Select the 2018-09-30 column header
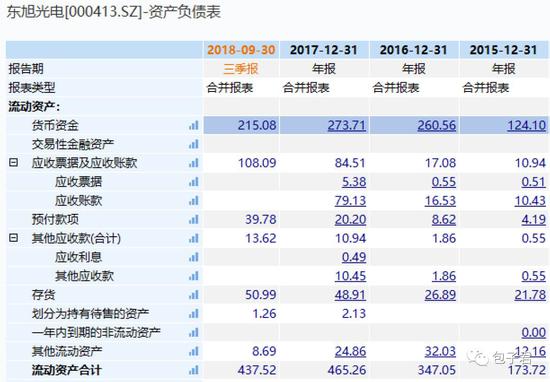 [x=241, y=50]
